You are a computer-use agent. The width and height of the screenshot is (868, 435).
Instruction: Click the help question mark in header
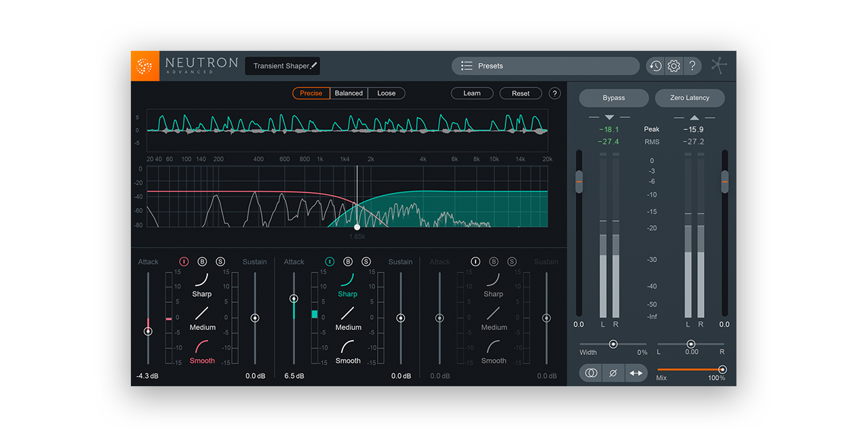click(692, 66)
